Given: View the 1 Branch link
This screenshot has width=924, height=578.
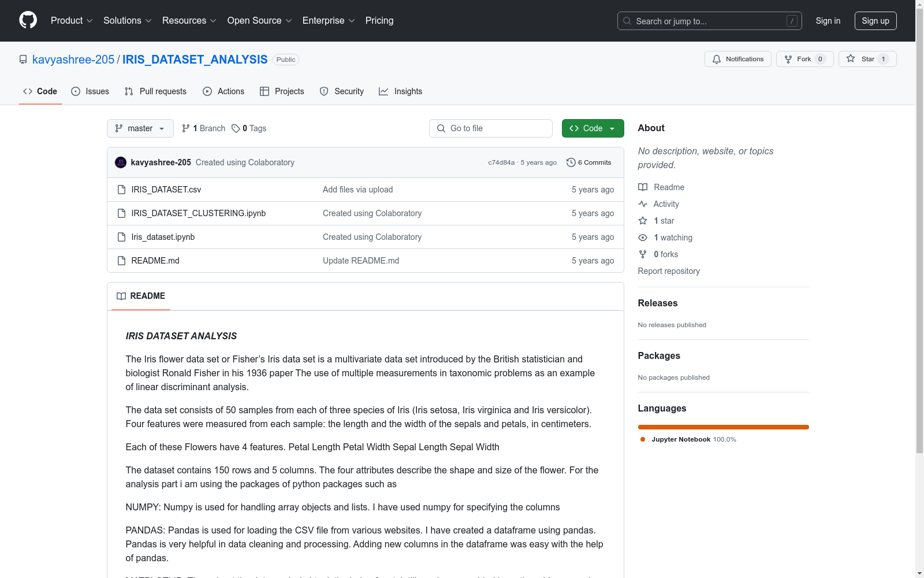Looking at the screenshot, I should click(203, 128).
